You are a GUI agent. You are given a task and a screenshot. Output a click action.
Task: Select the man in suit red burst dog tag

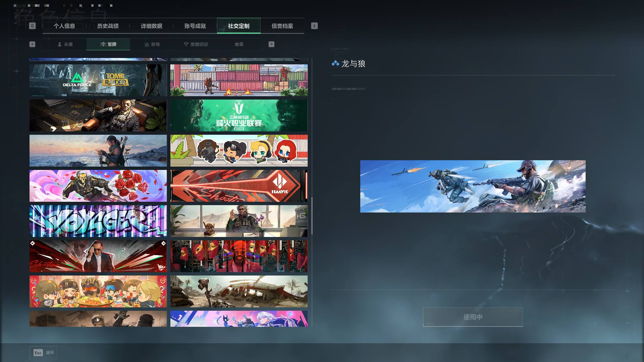98,256
